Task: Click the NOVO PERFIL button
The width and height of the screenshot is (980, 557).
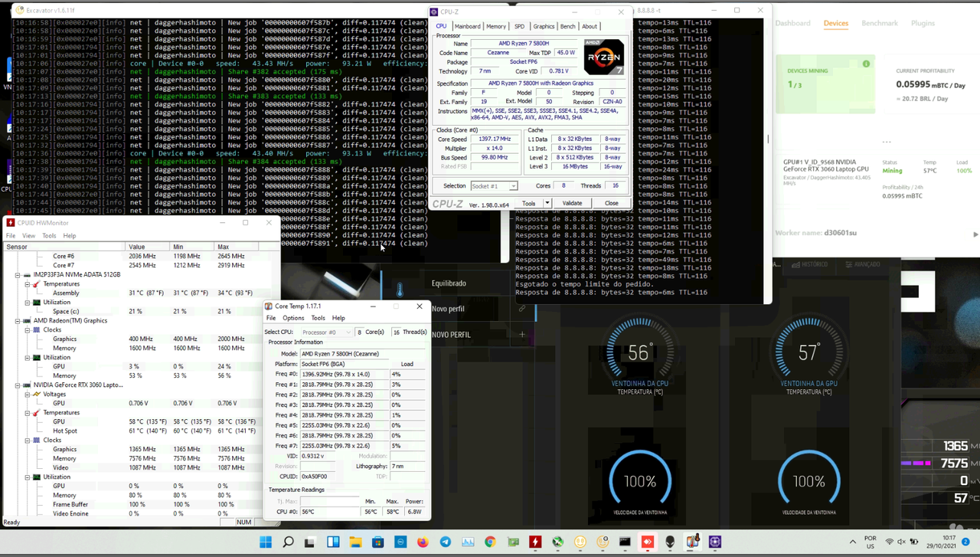Action: point(451,335)
